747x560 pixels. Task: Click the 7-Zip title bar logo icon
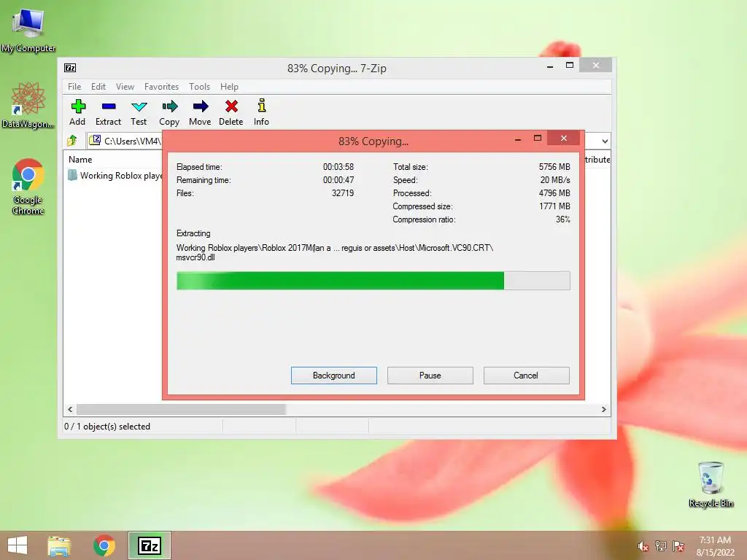coord(70,68)
